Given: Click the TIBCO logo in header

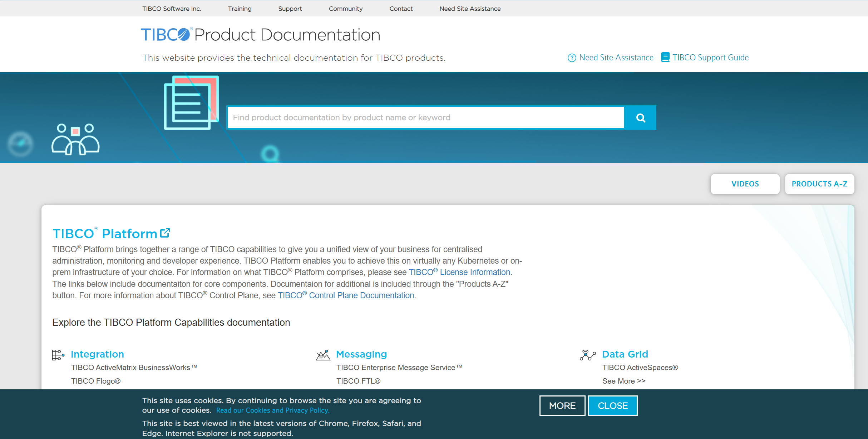Looking at the screenshot, I should tap(167, 35).
